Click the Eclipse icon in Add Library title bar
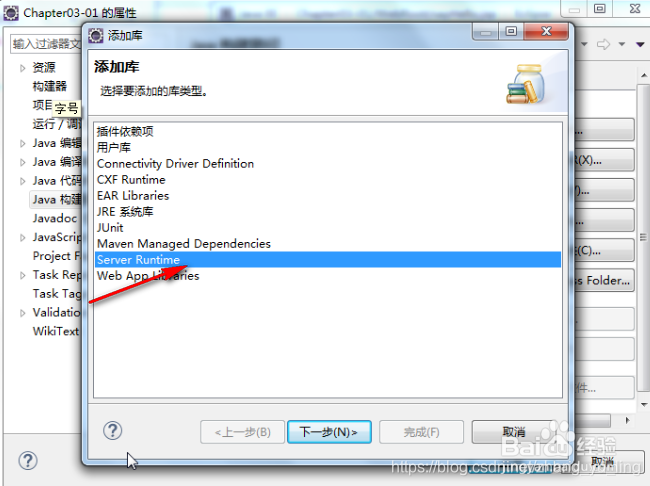The height and width of the screenshot is (486, 650). [x=95, y=36]
